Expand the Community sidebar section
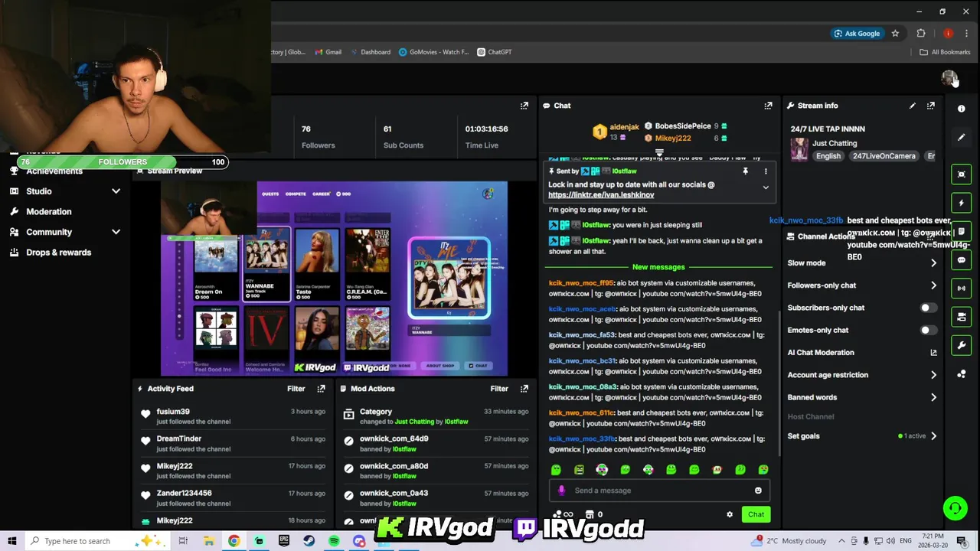This screenshot has width=980, height=551. (116, 232)
